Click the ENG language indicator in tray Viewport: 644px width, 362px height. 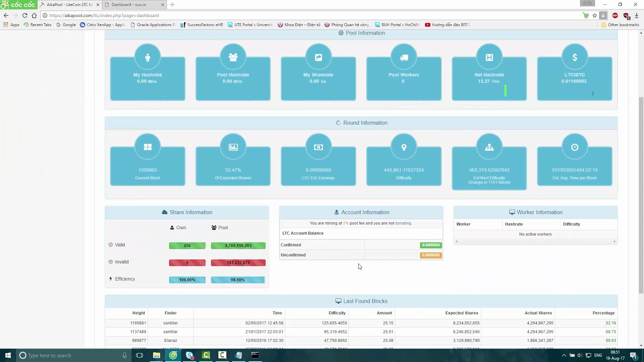coord(598,355)
